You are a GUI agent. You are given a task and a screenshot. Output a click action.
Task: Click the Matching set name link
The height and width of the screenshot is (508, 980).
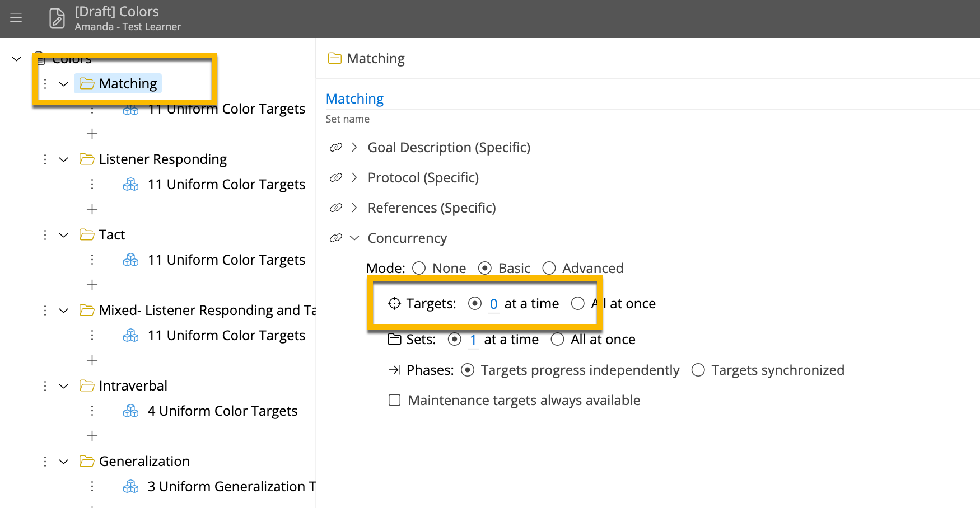click(354, 99)
